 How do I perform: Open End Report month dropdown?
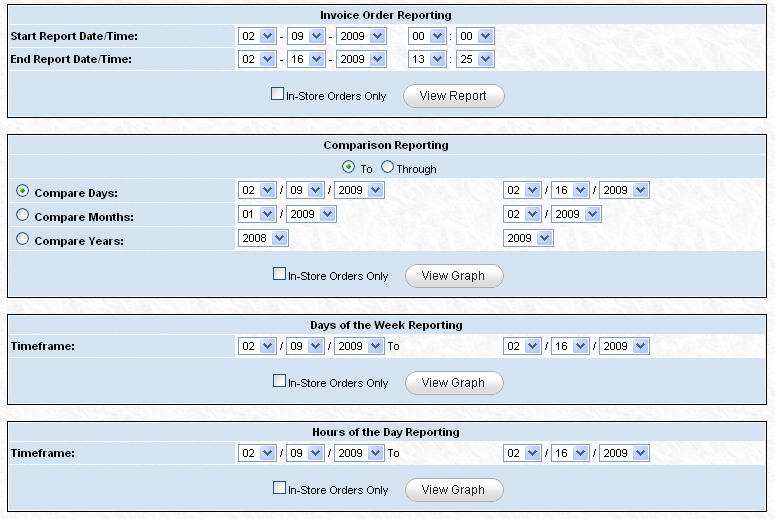coord(257,59)
